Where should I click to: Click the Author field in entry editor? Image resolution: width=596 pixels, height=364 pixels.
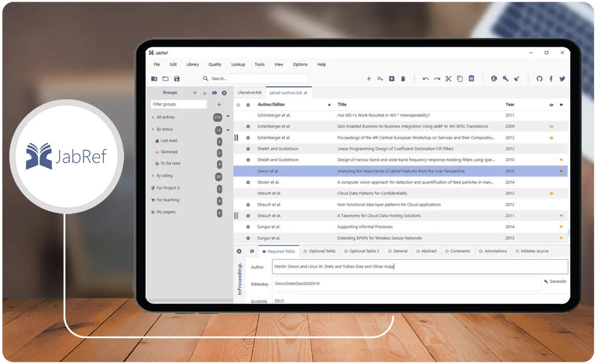click(420, 267)
